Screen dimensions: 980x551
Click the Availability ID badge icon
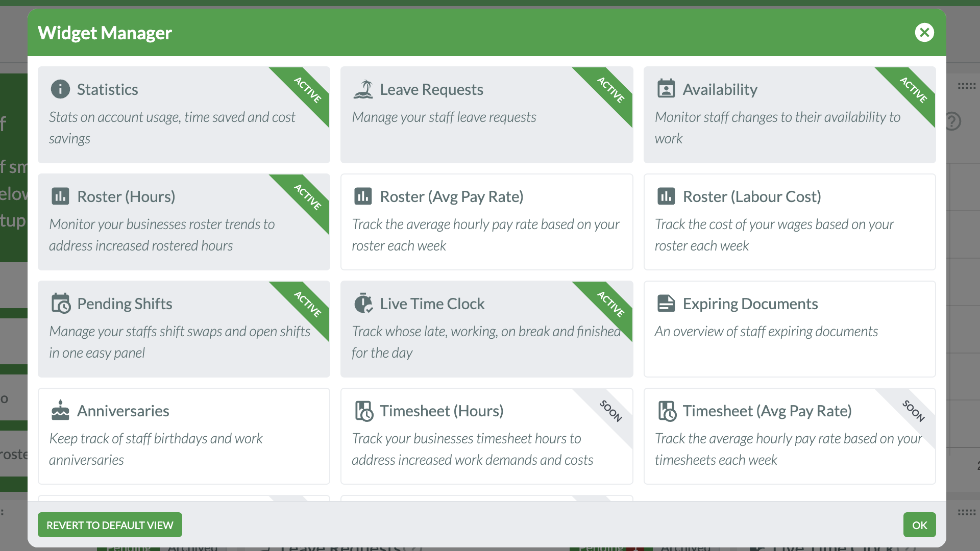(x=667, y=89)
